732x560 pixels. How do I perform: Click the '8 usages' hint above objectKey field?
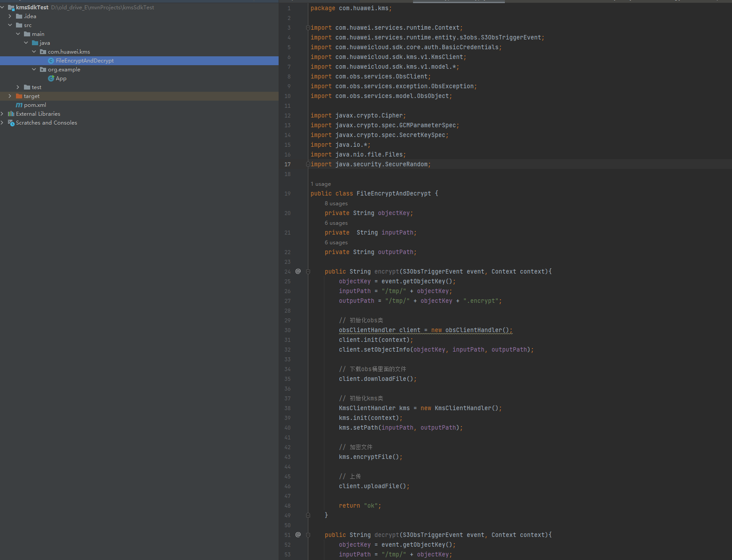coord(336,204)
